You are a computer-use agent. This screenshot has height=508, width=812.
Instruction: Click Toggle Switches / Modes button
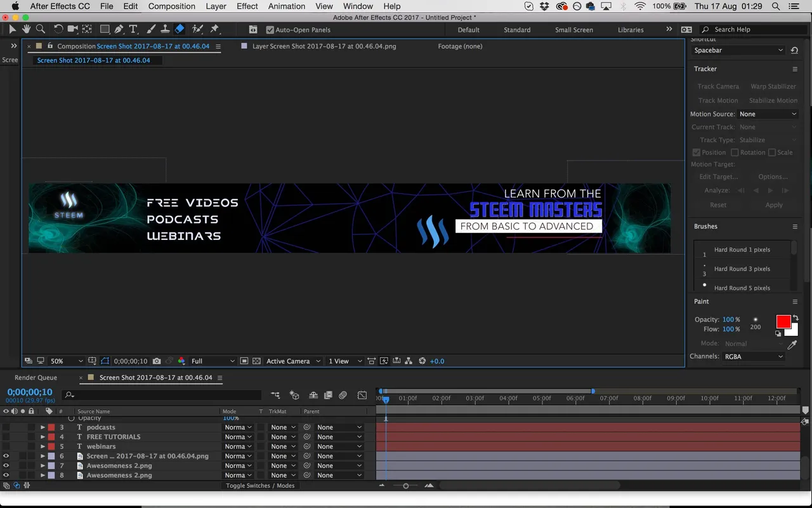click(x=260, y=486)
